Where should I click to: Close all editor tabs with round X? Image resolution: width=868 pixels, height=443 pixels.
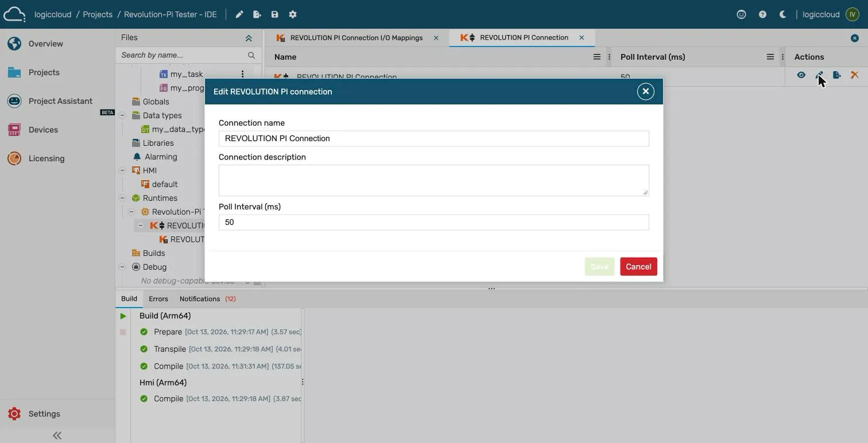point(855,38)
